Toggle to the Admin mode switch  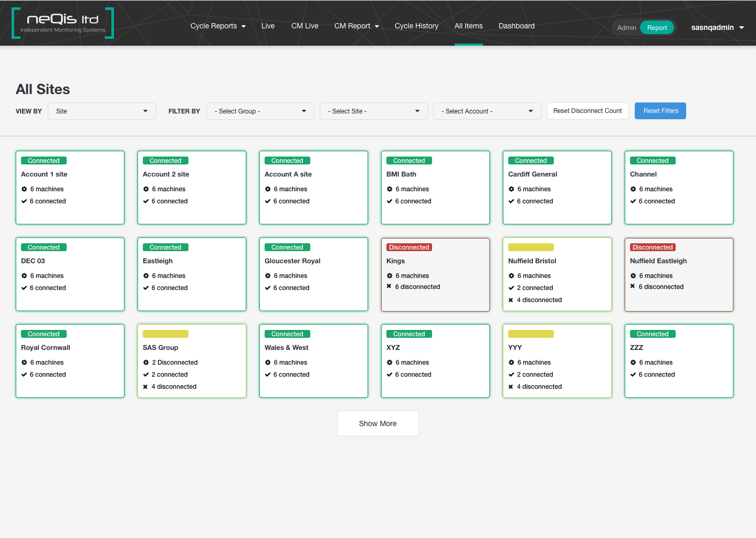626,27
